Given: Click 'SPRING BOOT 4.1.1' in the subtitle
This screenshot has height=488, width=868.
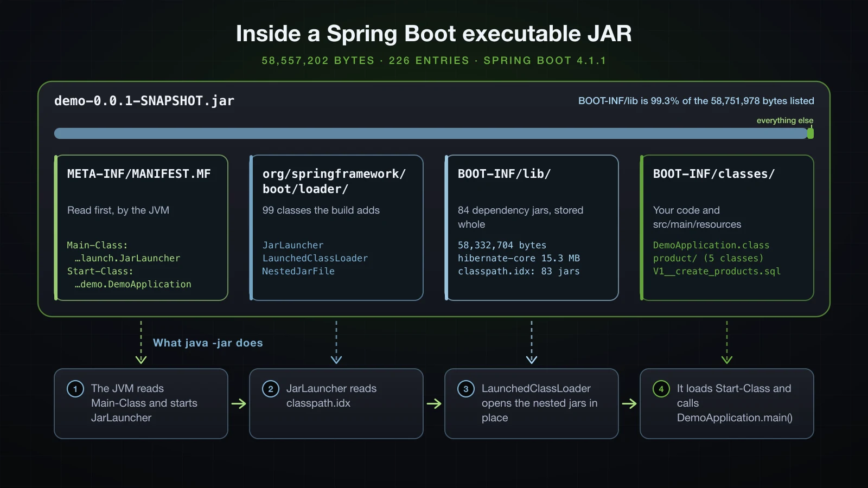Looking at the screenshot, I should click(x=545, y=61).
